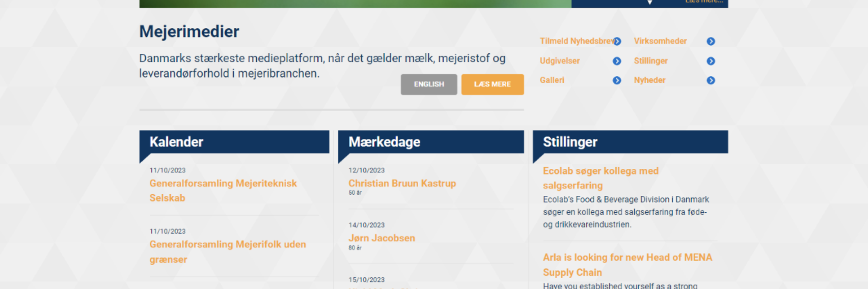Click arrow icon next to Galleri
This screenshot has width=868, height=289.
coord(617,80)
